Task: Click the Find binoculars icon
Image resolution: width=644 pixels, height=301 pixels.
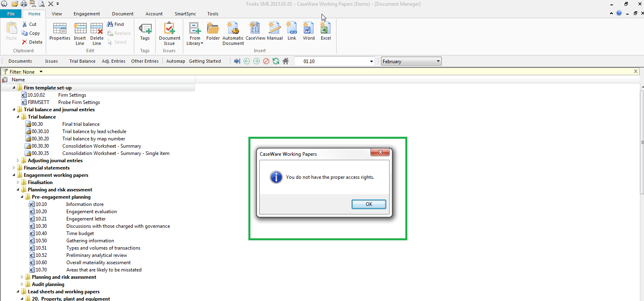Action: pos(110,24)
